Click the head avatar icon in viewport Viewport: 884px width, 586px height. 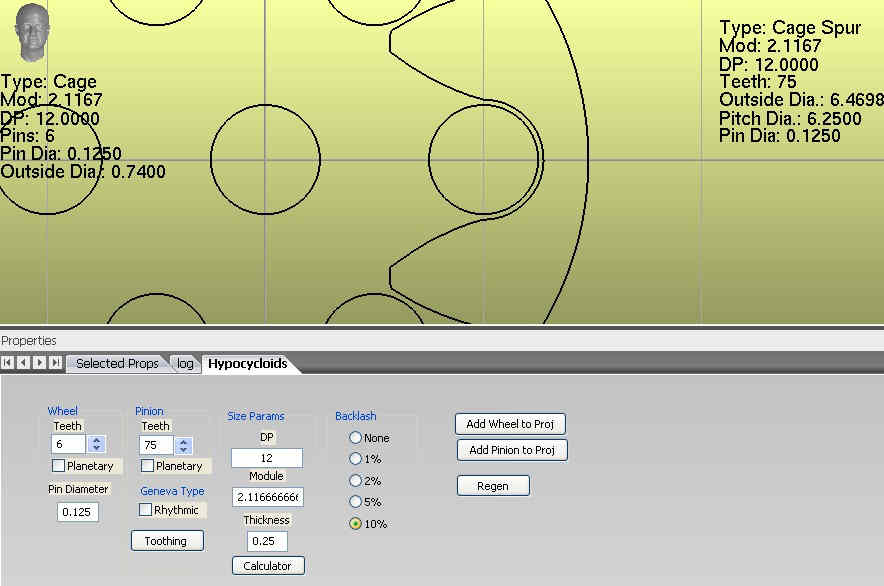pos(32,33)
